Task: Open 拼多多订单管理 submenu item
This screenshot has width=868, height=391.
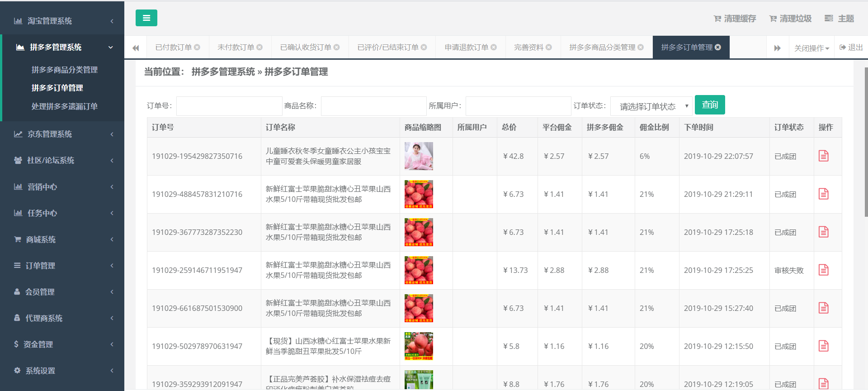Action: [57, 88]
